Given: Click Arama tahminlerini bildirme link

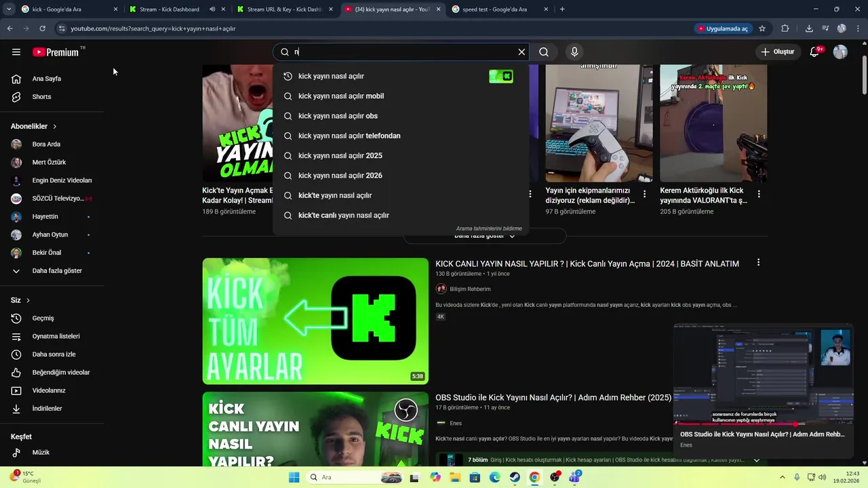Looking at the screenshot, I should coord(489,229).
